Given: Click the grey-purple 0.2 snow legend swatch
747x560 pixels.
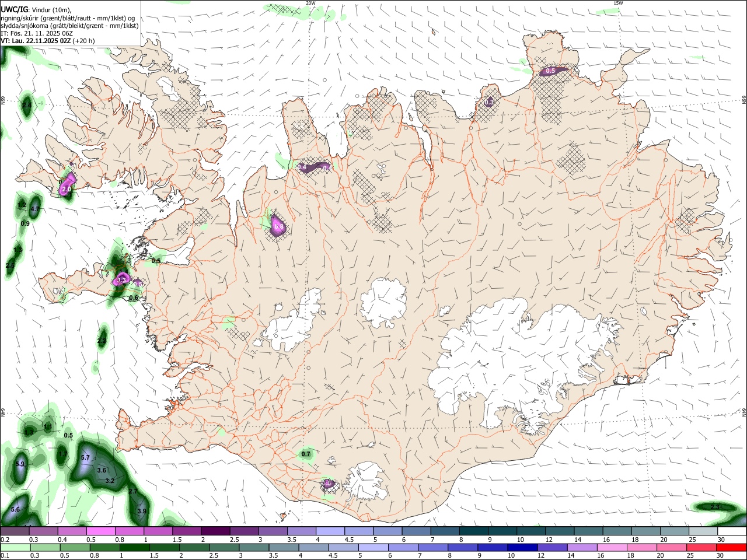Looking at the screenshot, I should coord(15,531).
